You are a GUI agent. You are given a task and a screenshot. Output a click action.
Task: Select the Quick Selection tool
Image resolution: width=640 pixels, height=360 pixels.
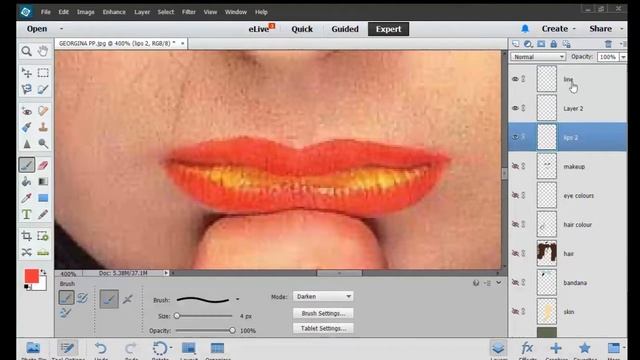tap(43, 89)
